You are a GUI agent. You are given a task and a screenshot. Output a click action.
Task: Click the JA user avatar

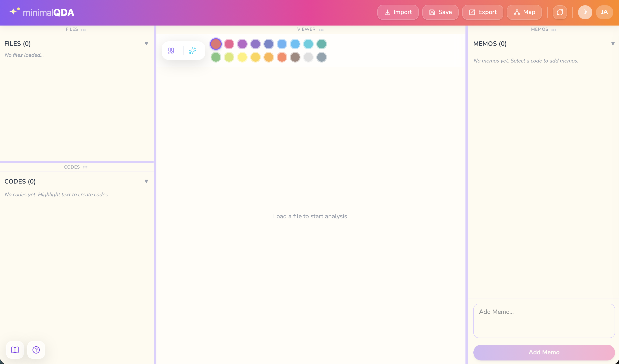point(604,12)
